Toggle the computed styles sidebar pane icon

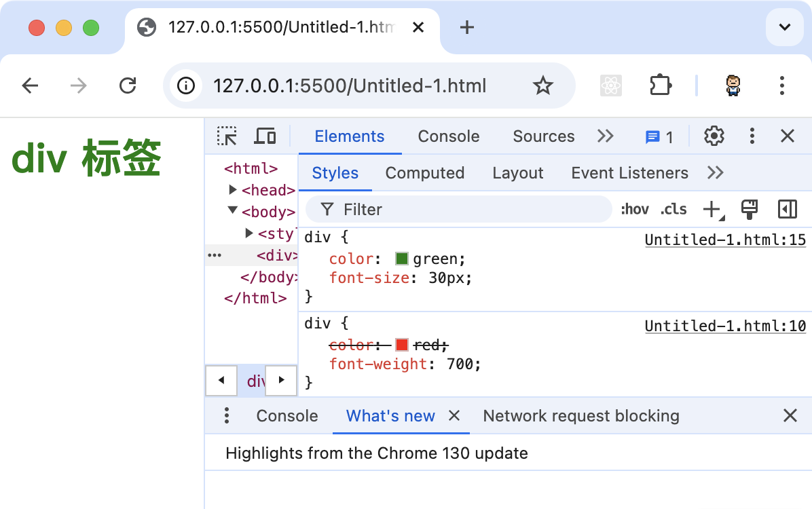(788, 210)
